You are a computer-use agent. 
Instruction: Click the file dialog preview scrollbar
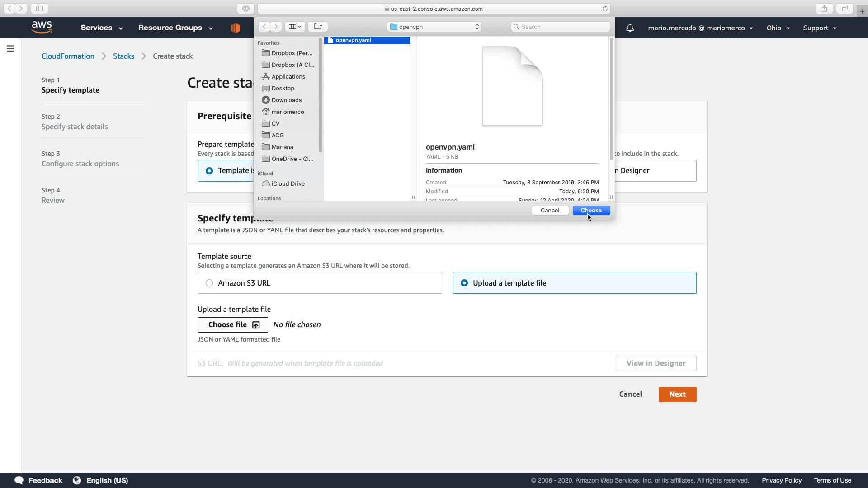click(611, 99)
